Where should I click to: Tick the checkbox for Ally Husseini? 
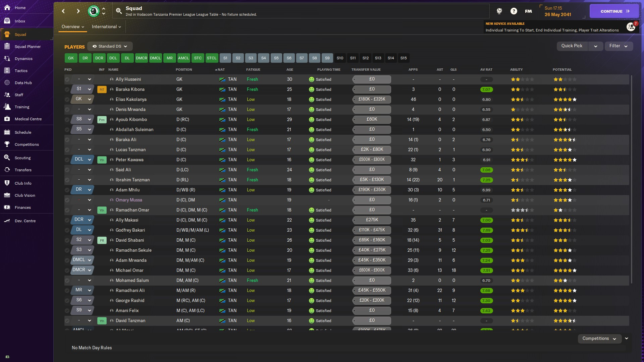tap(67, 79)
